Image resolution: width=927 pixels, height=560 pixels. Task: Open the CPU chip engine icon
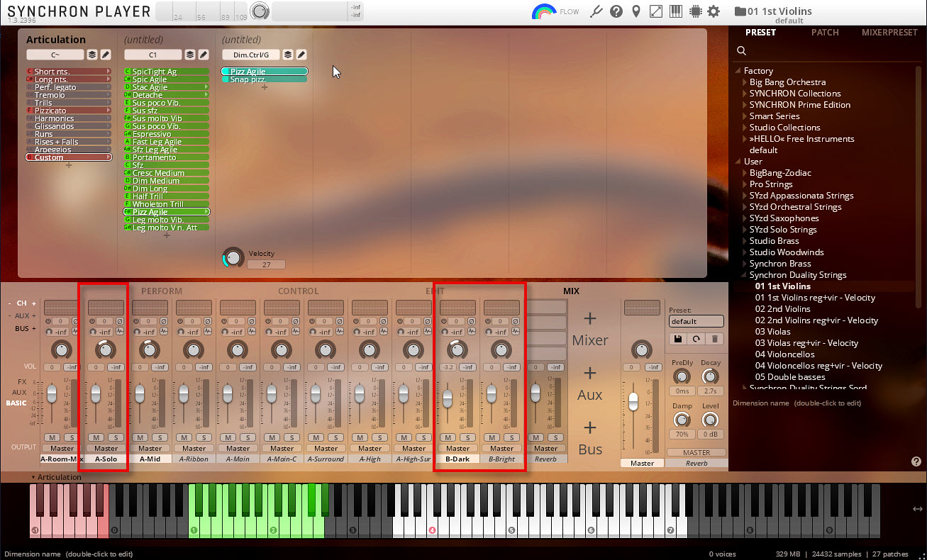tap(695, 11)
